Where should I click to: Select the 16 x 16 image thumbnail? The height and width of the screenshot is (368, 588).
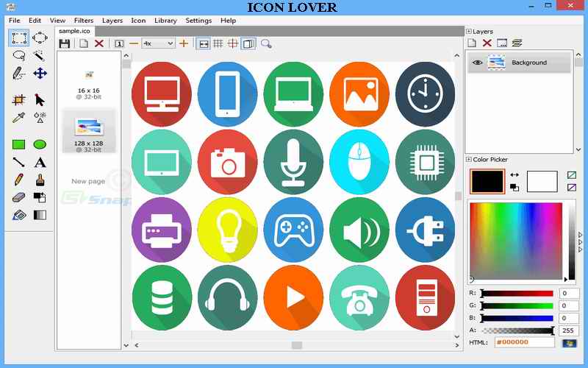(88, 81)
